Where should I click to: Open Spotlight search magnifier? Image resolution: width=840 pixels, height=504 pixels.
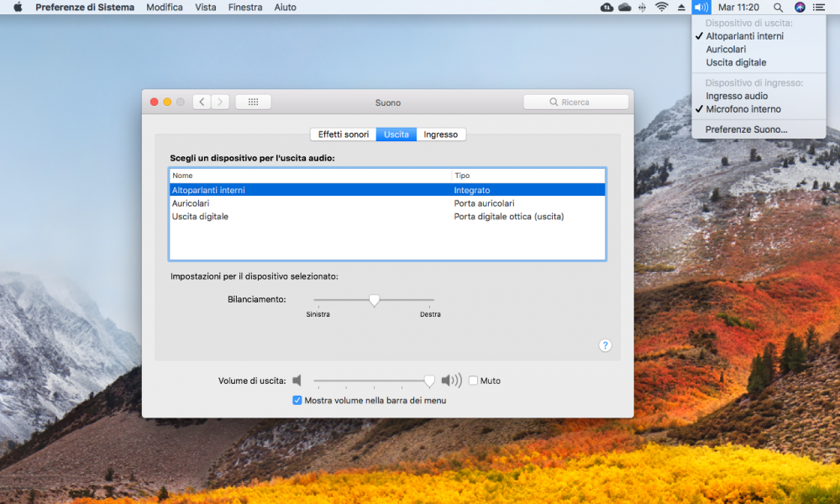click(778, 7)
